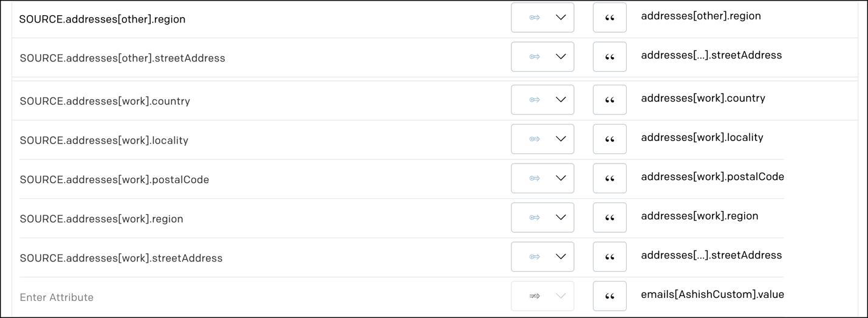
Task: Expand mapping dropdown for SOURCE.addresses[work].locality
Action: click(x=542, y=139)
